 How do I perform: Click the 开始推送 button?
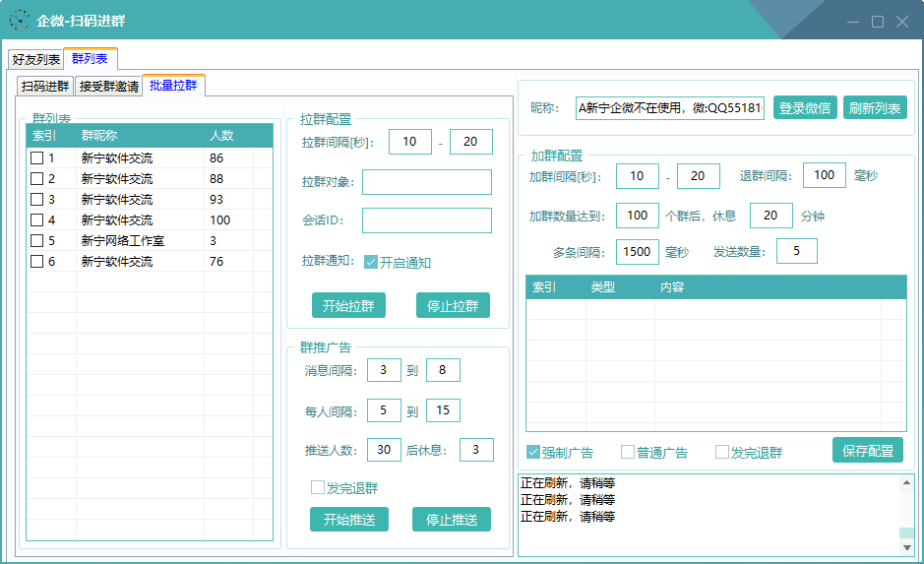tap(349, 519)
